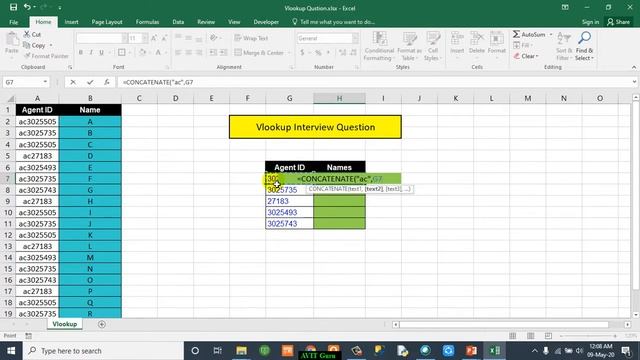
Task: Click Insert cells icon
Action: (x=457, y=39)
